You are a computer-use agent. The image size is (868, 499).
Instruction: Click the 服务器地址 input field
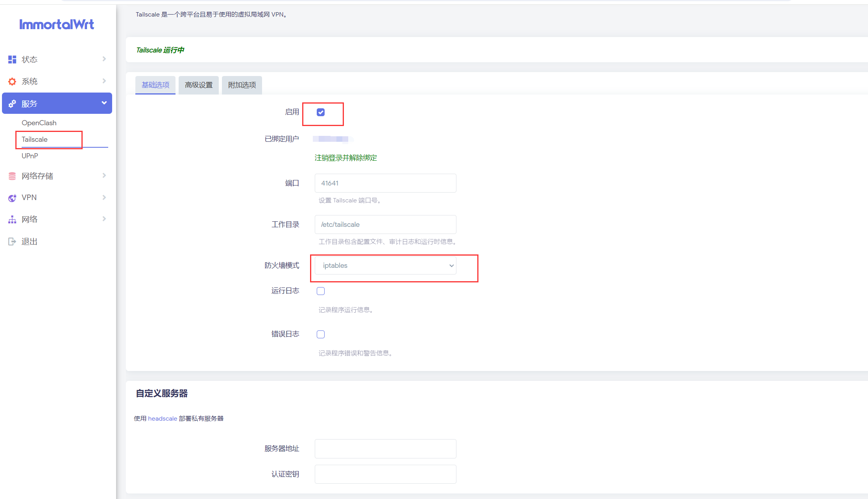pos(386,449)
